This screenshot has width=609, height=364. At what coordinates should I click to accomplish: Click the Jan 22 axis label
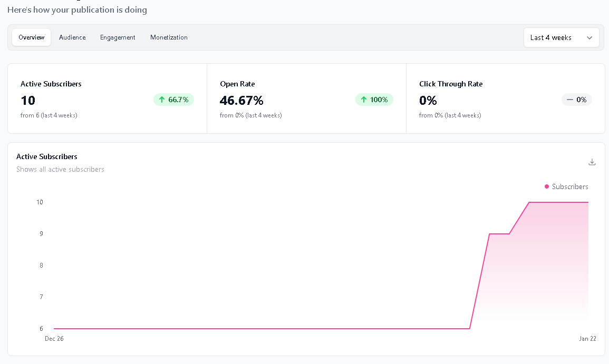587,339
